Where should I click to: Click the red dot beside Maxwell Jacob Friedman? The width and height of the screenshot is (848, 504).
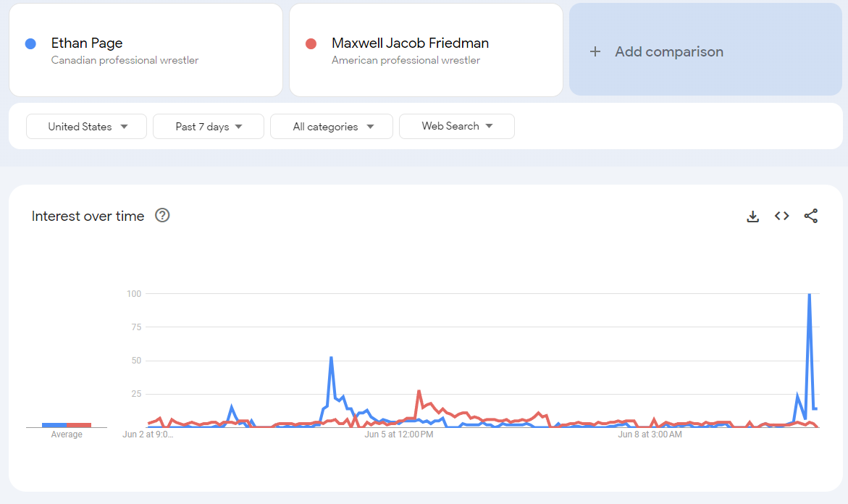(311, 43)
